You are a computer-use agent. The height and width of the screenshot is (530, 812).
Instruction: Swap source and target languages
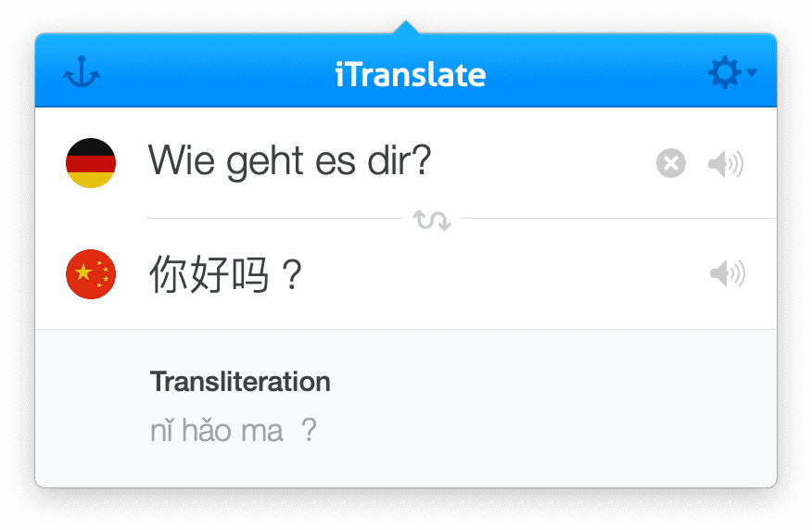[x=432, y=220]
